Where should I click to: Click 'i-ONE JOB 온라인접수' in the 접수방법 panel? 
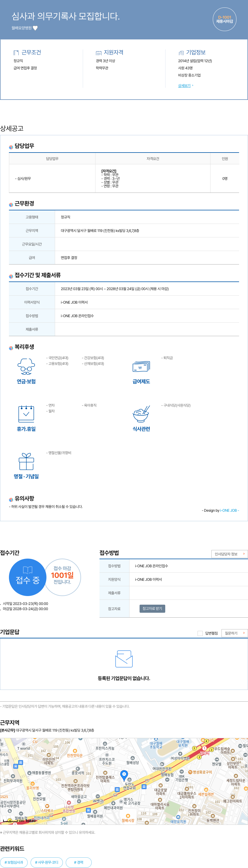151,566
